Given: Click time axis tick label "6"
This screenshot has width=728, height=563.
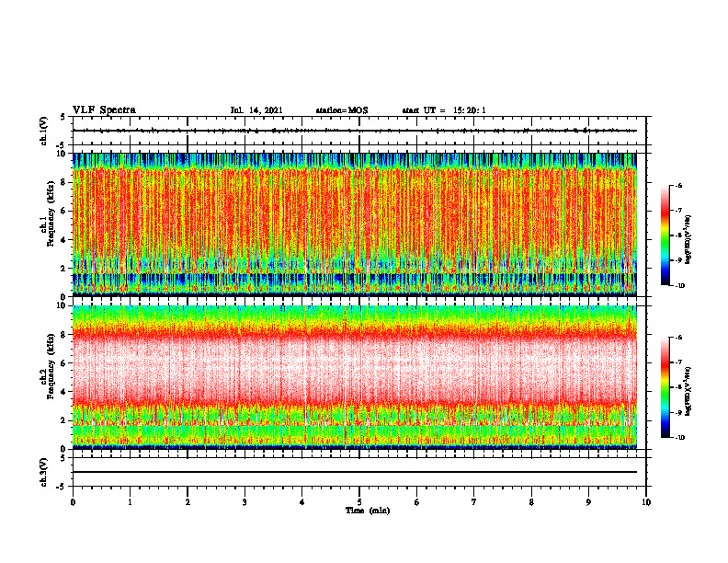Looking at the screenshot, I should [417, 502].
